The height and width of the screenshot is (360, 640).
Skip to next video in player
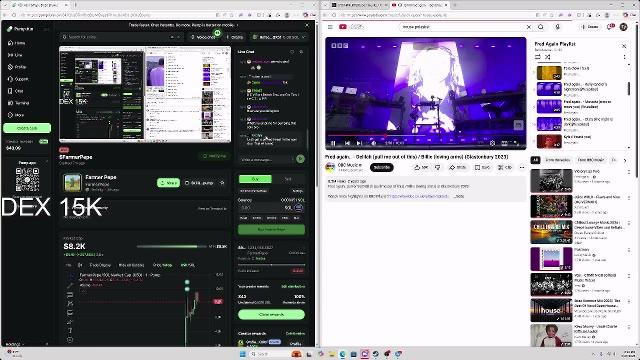(x=359, y=143)
